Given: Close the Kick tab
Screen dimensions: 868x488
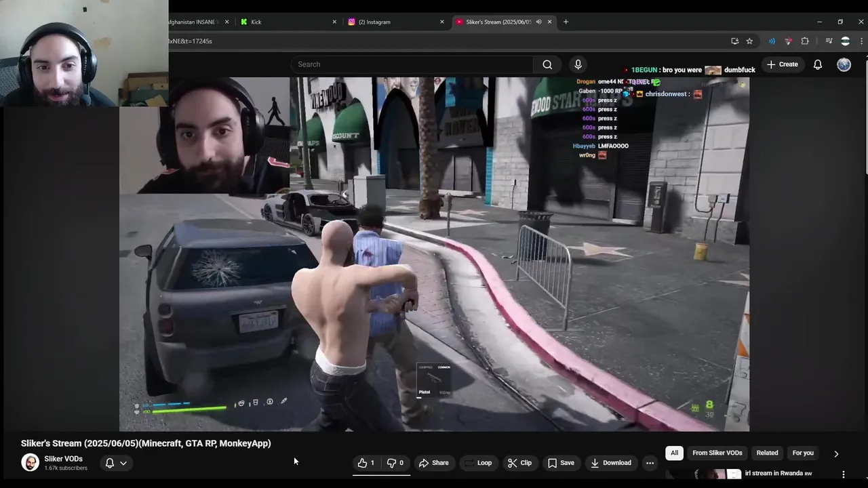Looking at the screenshot, I should [x=334, y=22].
